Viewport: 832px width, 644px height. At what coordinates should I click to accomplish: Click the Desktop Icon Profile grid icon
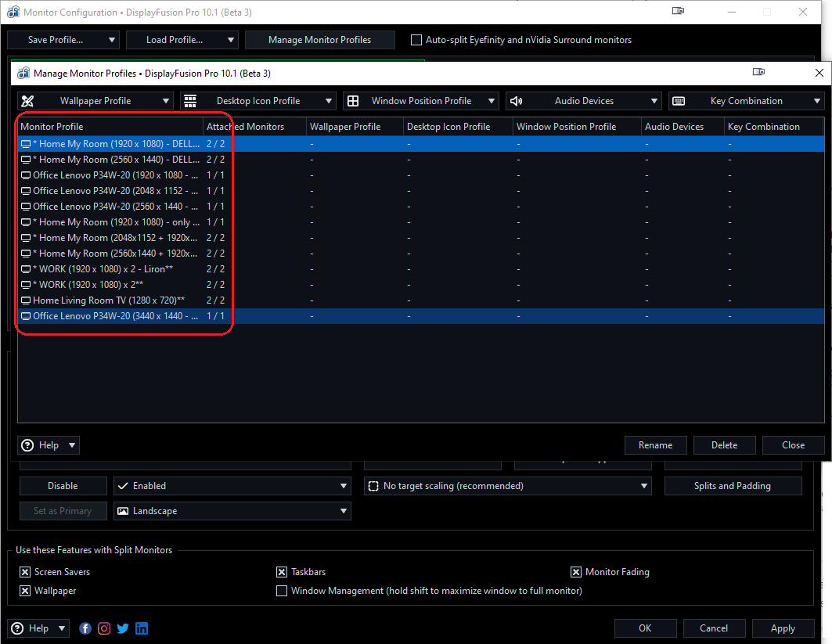tap(190, 101)
